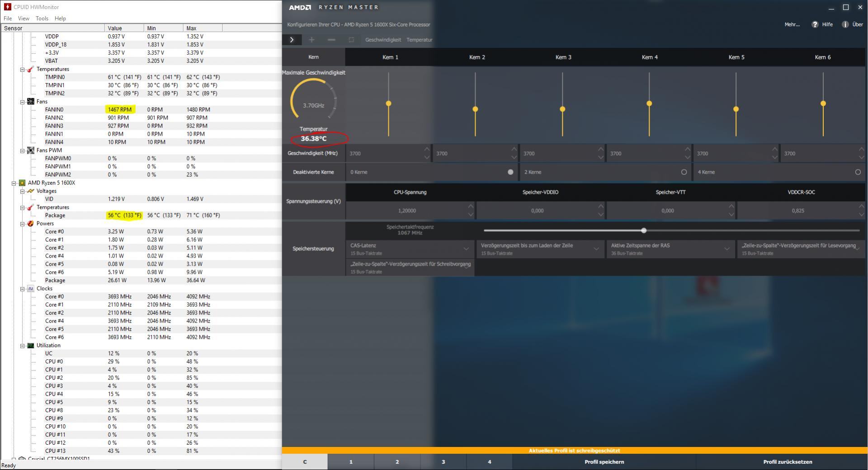Select the 2 Kerne deactivated cores option

pos(684,172)
